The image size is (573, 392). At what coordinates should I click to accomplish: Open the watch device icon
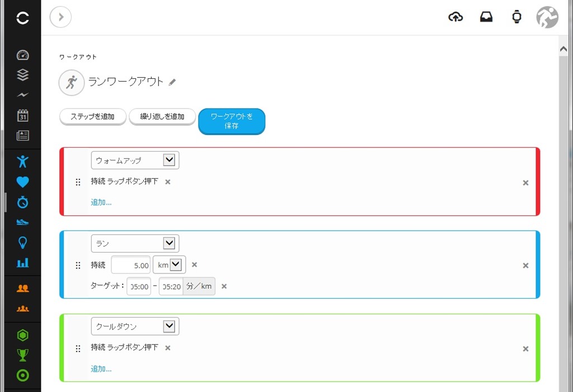pos(516,17)
